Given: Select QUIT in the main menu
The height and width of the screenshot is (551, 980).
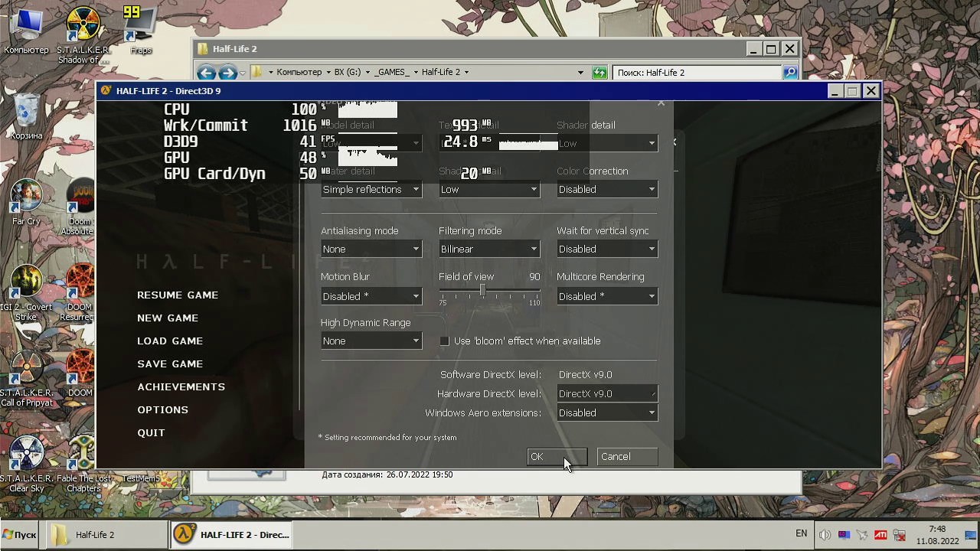Looking at the screenshot, I should pos(151,433).
